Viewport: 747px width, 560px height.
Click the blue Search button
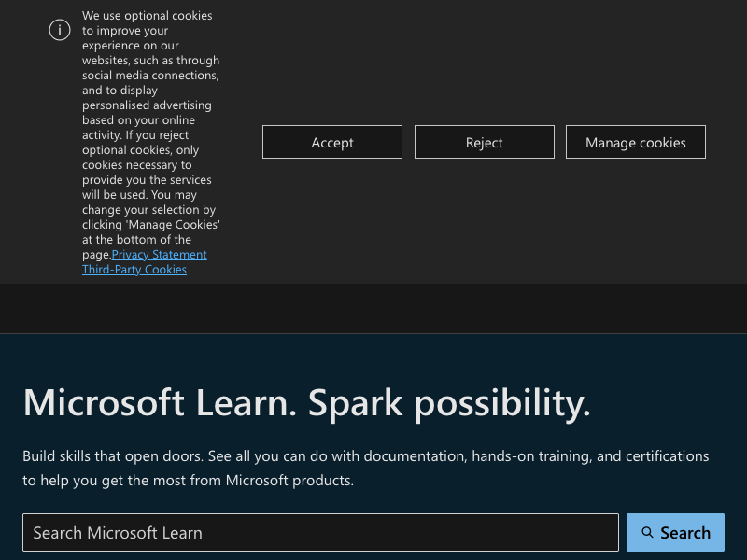[x=675, y=532]
